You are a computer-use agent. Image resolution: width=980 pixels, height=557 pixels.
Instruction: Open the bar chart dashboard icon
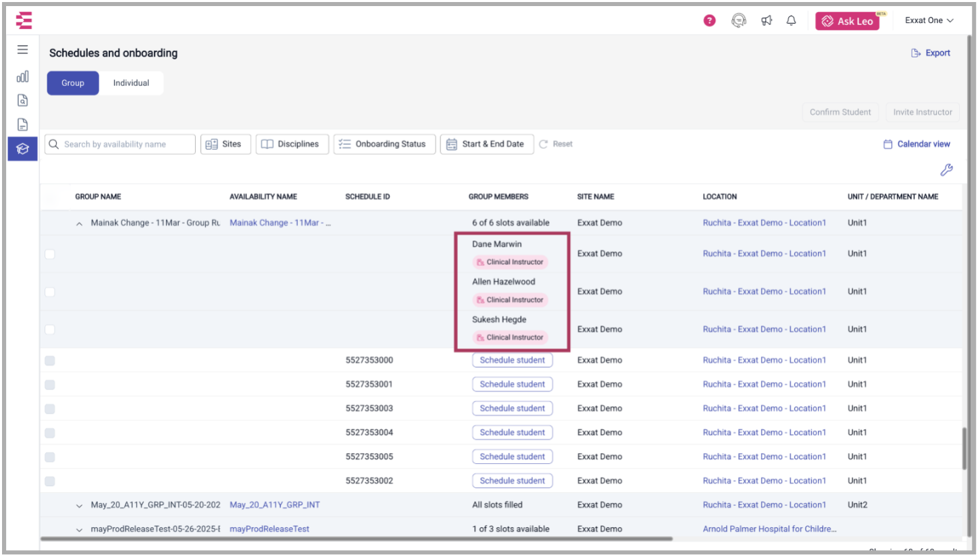click(22, 76)
